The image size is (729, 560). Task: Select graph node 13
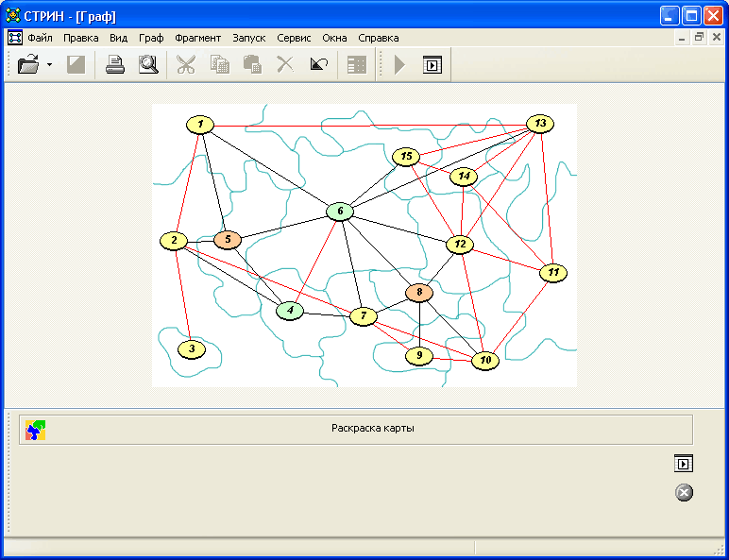[x=540, y=125]
